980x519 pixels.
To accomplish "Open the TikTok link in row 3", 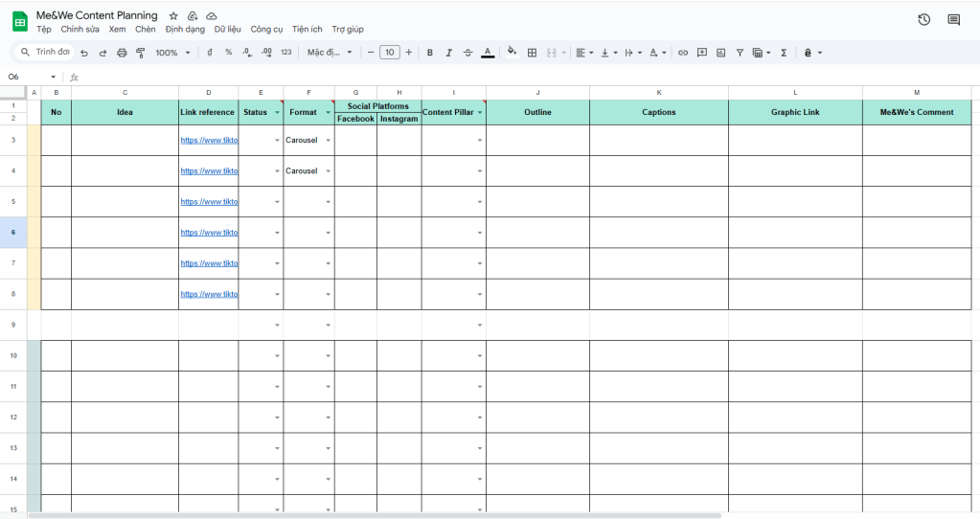I will pos(209,141).
